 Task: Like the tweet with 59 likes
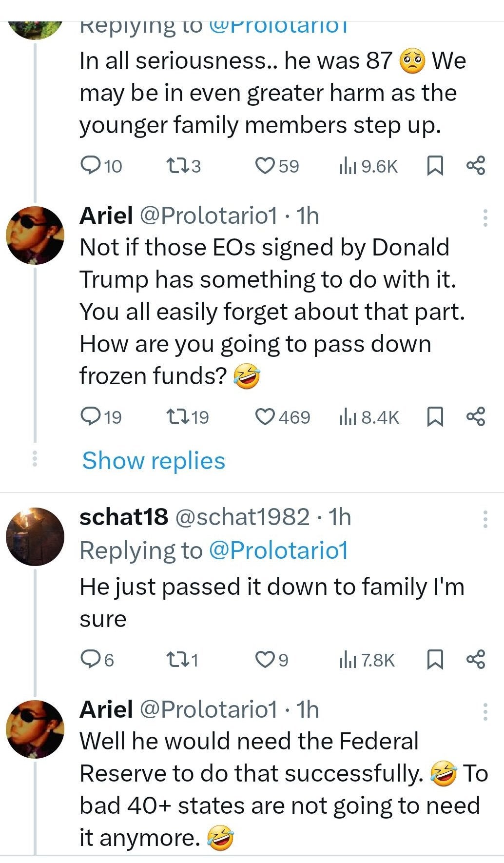click(265, 166)
